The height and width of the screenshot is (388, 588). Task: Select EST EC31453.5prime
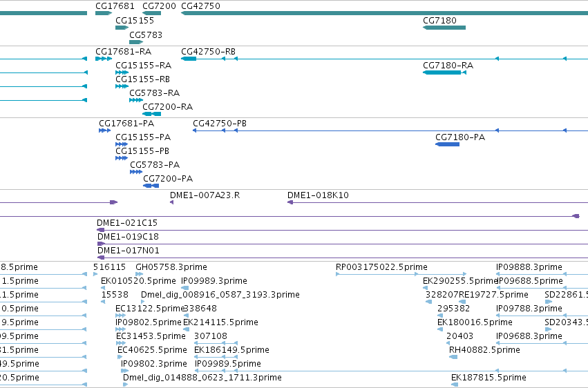click(121, 343)
